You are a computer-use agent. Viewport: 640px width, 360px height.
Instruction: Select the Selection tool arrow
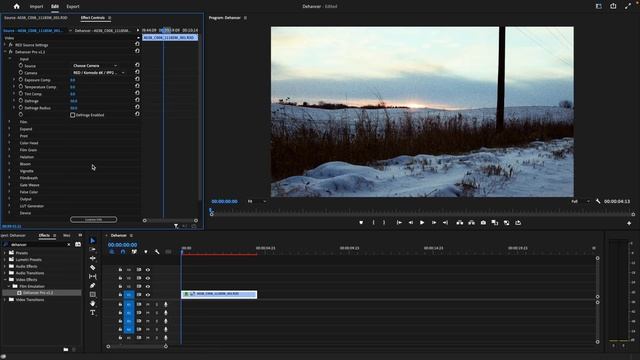(93, 240)
